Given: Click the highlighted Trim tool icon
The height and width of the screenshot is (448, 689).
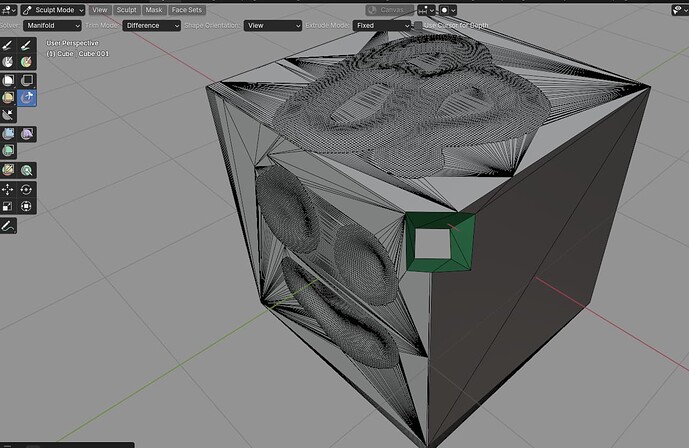Looking at the screenshot, I should pyautogui.click(x=26, y=98).
